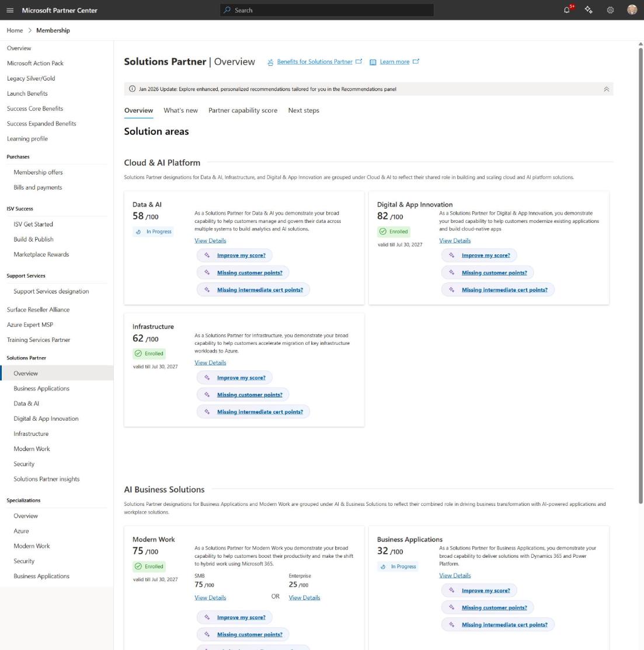Screen dimensions: 644x650
Task: Select Solutions Partner insights in sidebar
Action: tap(47, 479)
